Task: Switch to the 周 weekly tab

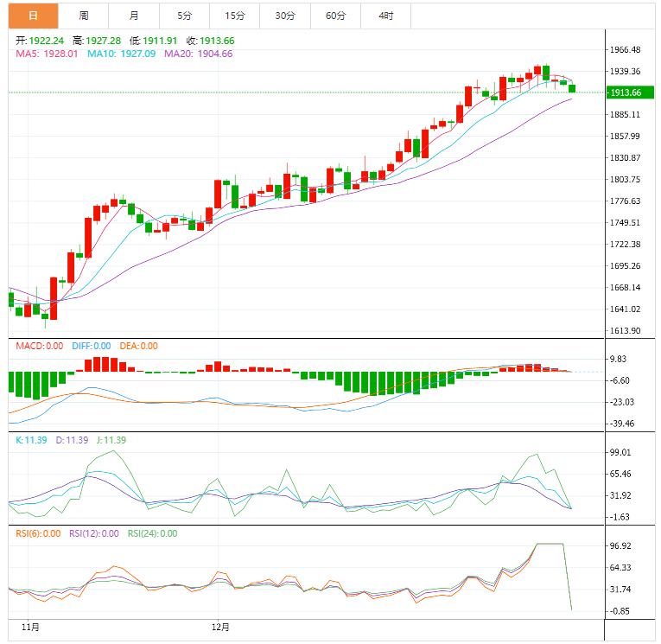Action: (84, 16)
